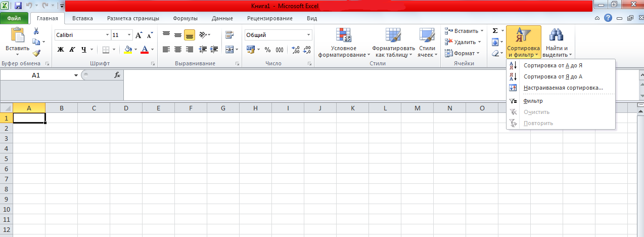The image size is (644, 237).
Task: Click Вставить in the Ячейки group
Action: click(x=464, y=31)
